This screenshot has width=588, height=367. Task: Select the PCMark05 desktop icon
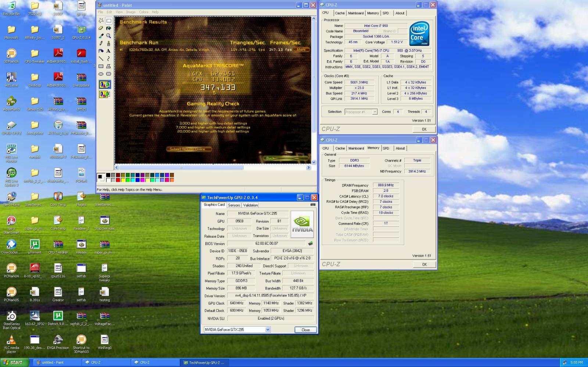click(11, 294)
